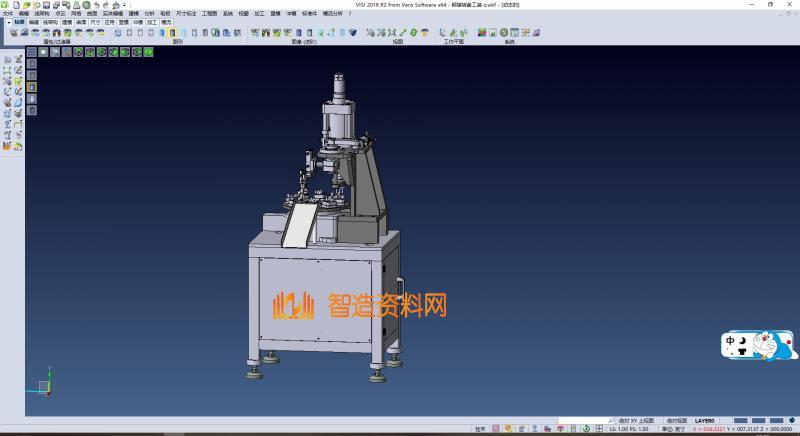Click the first icon in 属性/过滤器 group
This screenshot has width=800, height=436.
click(x=13, y=33)
